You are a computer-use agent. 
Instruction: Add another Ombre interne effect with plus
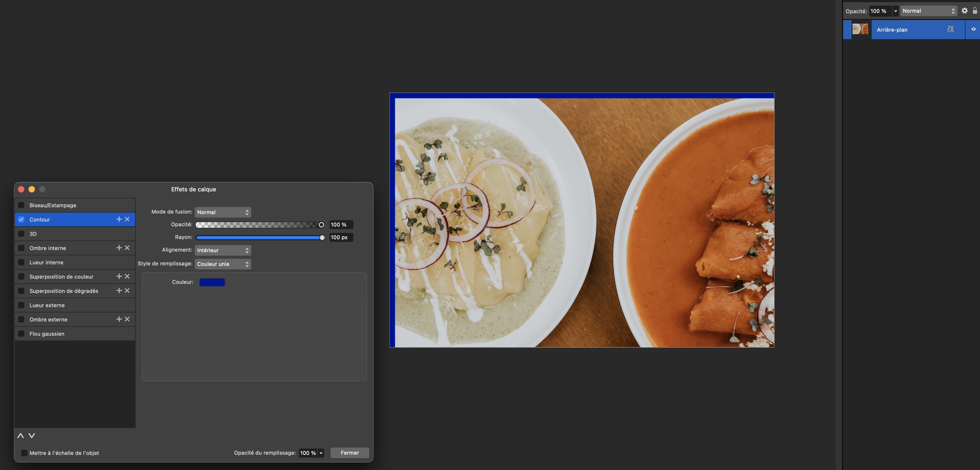[x=119, y=248]
